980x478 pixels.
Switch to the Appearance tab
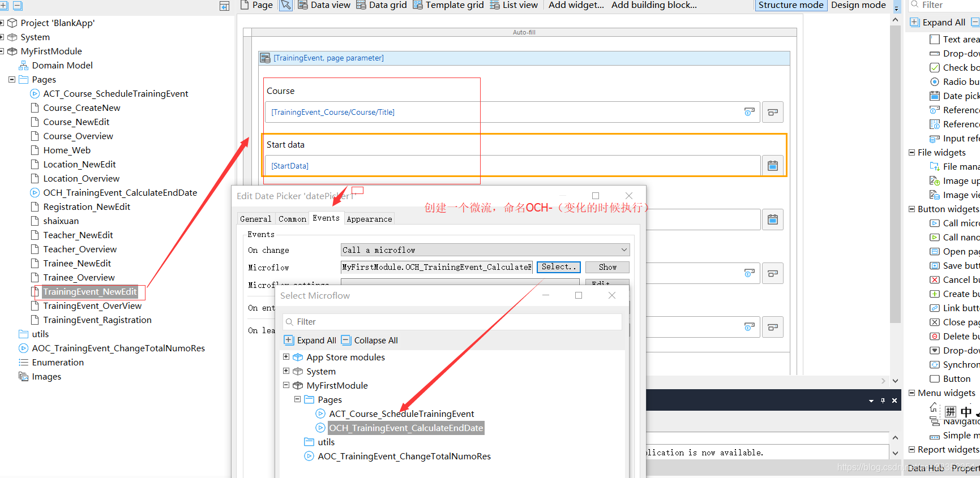point(369,219)
